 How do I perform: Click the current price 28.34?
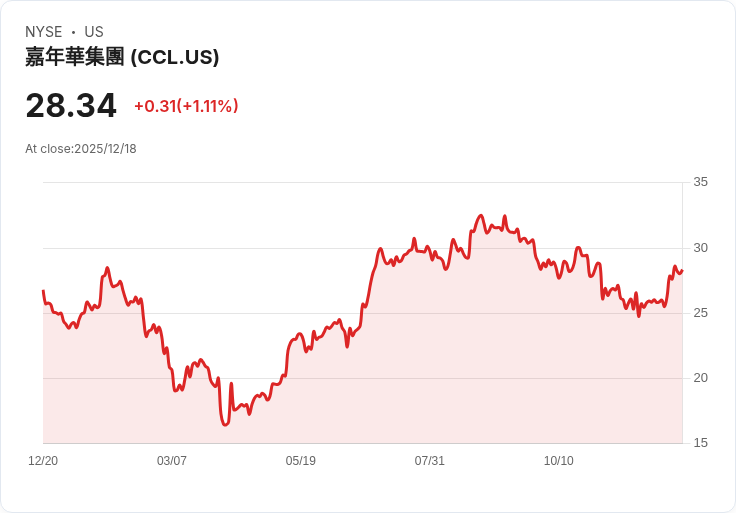(71, 106)
